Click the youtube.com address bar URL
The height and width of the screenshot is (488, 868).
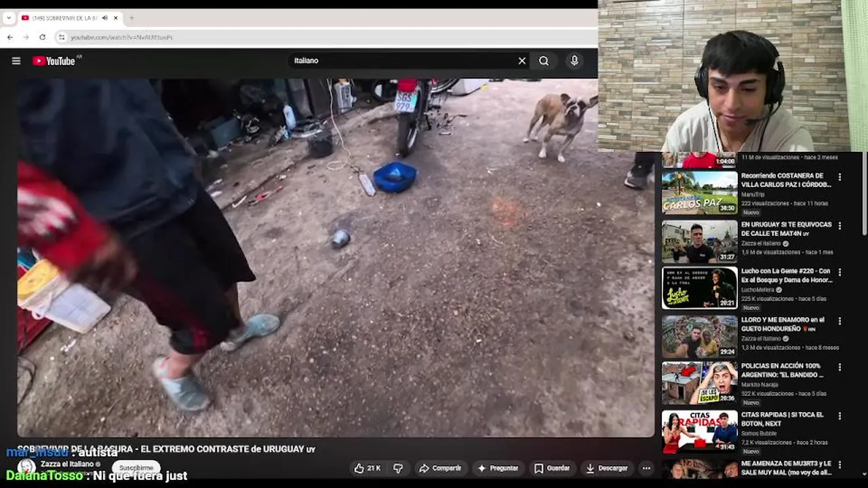(x=122, y=37)
